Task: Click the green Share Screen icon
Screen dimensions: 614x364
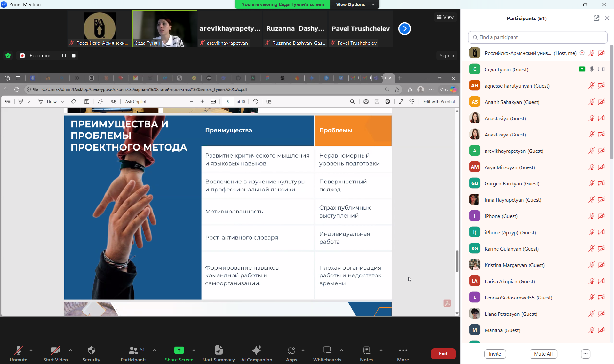Action: click(x=179, y=350)
